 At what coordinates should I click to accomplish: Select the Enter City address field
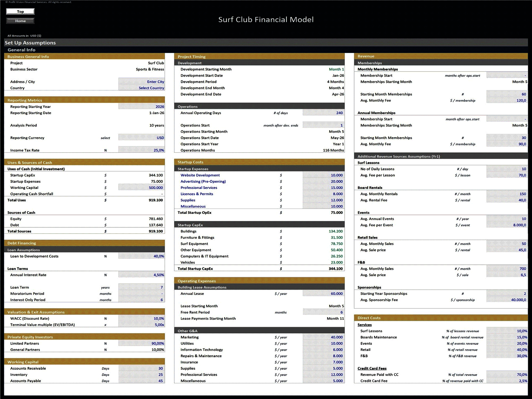(x=142, y=81)
